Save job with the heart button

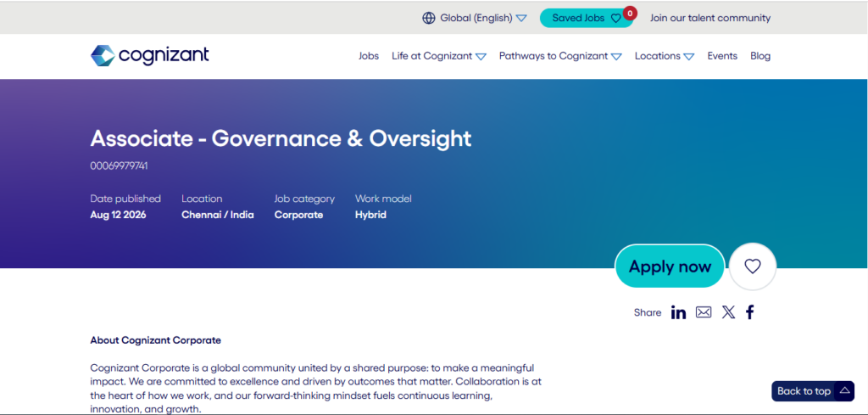tap(753, 266)
